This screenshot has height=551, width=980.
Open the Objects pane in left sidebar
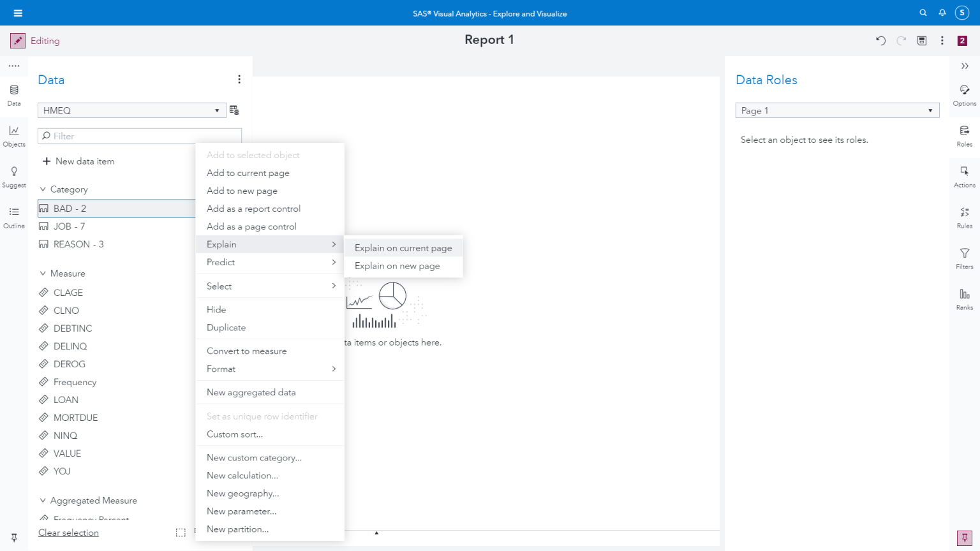pos(14,135)
